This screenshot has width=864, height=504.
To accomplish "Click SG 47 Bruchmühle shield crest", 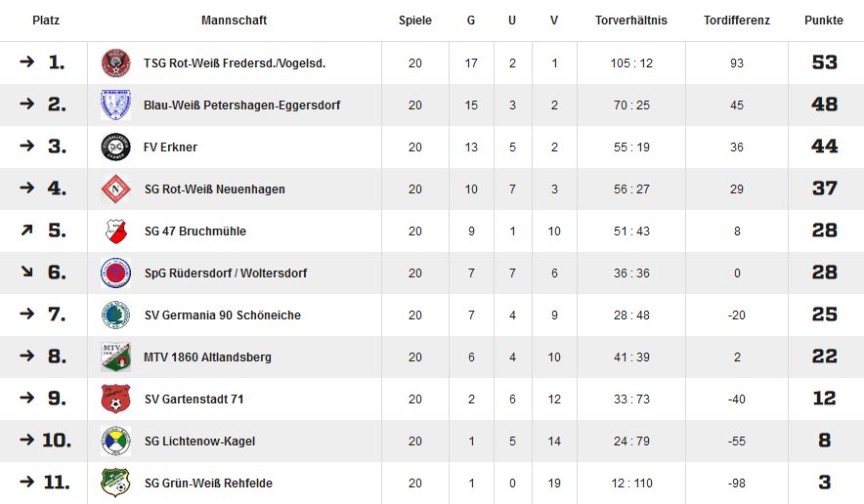I will 115,231.
